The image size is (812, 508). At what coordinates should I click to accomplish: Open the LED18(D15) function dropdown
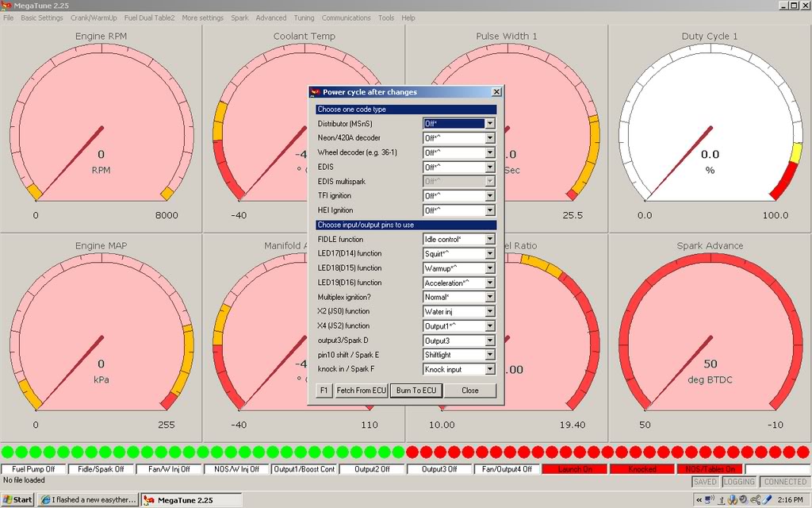coord(490,268)
